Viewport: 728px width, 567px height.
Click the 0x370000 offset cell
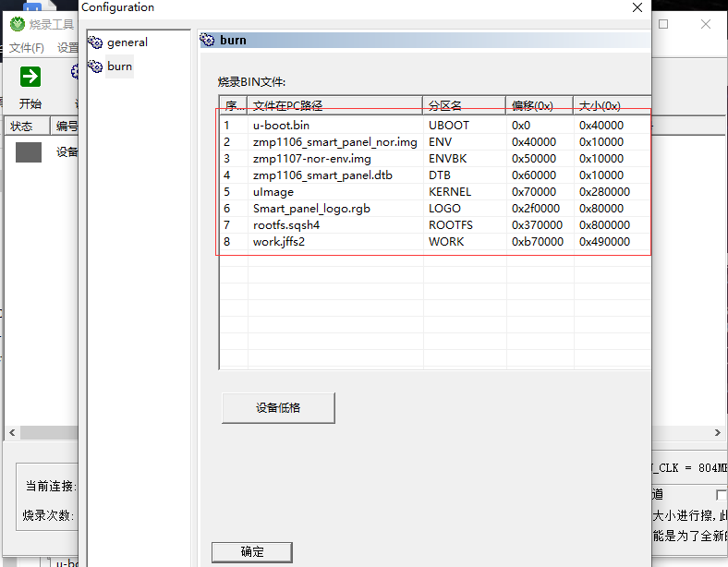[x=537, y=225]
